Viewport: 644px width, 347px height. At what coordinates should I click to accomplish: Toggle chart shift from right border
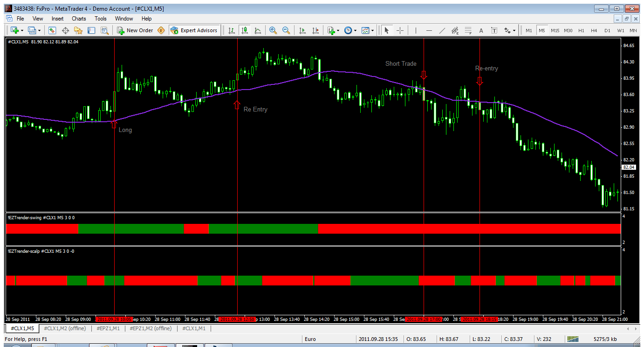[x=315, y=30]
